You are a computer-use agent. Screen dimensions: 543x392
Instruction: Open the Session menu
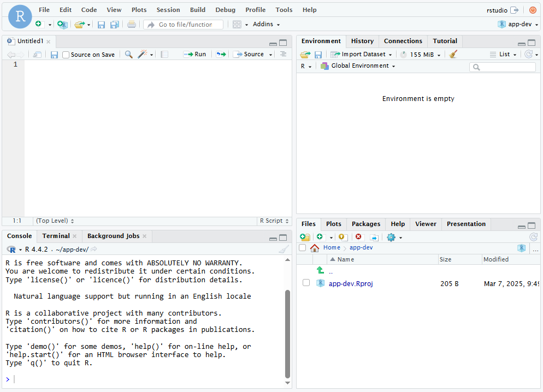click(168, 10)
